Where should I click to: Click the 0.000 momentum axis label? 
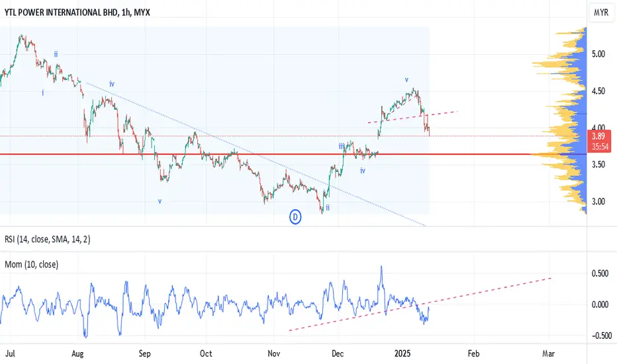600,304
